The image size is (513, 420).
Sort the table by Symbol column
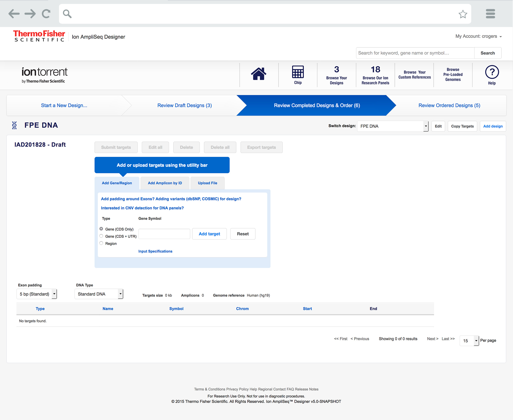pyautogui.click(x=176, y=309)
